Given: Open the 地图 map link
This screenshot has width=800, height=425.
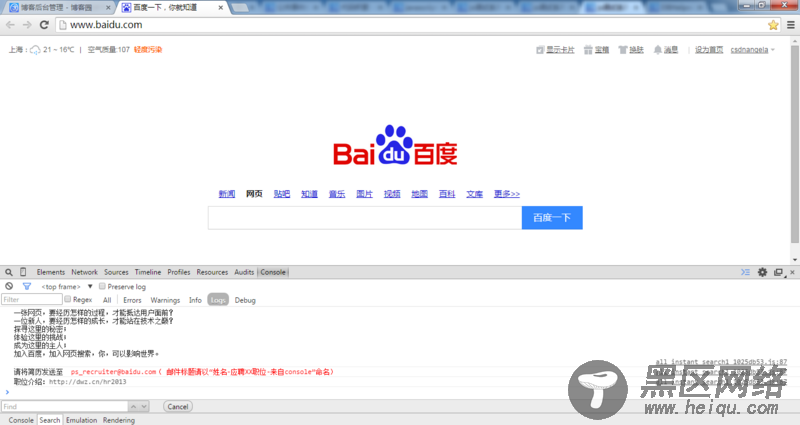Looking at the screenshot, I should [419, 194].
